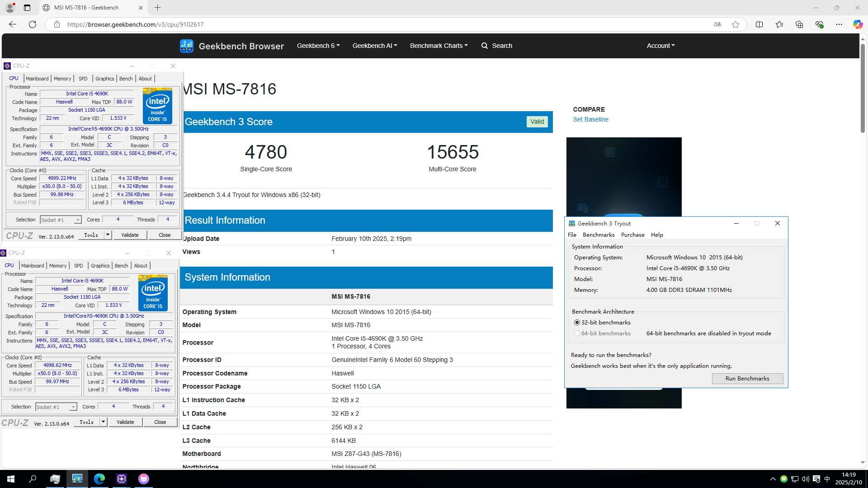Click Close button in lower CPU-Z window
The height and width of the screenshot is (488, 868).
(160, 422)
